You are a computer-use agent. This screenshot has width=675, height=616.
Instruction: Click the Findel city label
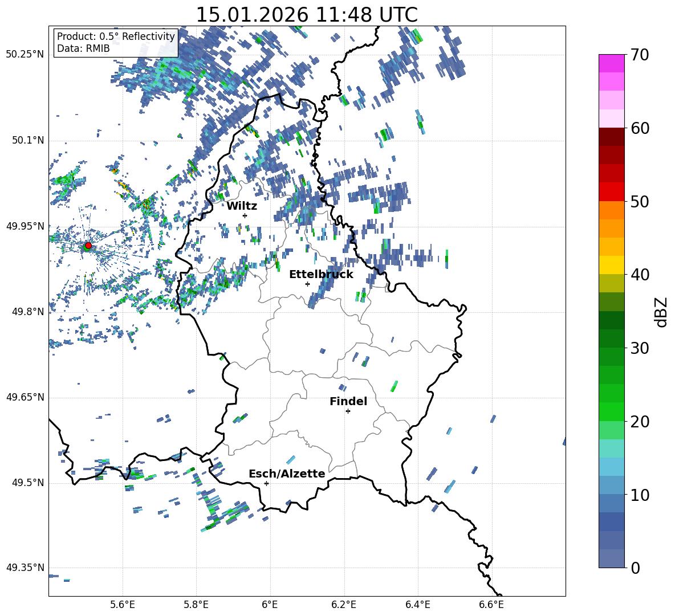pyautogui.click(x=348, y=401)
